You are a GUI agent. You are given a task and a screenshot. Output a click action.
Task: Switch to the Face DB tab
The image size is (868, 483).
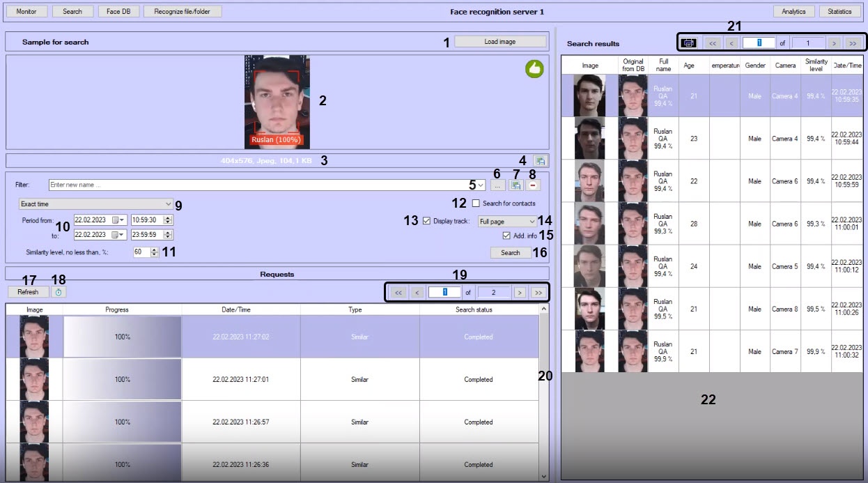pos(118,11)
